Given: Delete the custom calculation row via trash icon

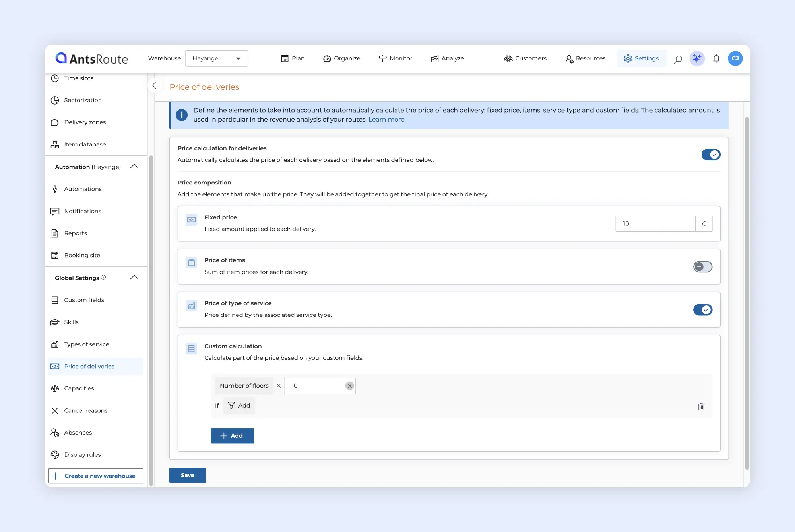Looking at the screenshot, I should tap(701, 406).
